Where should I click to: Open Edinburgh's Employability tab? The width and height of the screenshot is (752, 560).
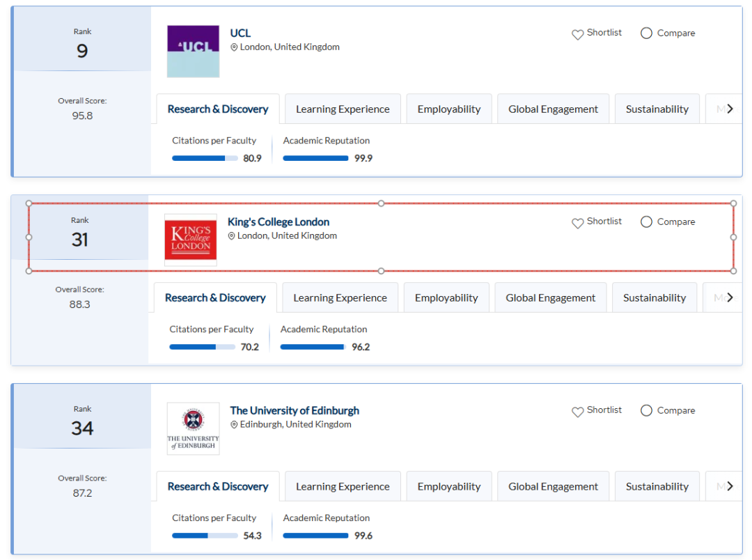(449, 486)
